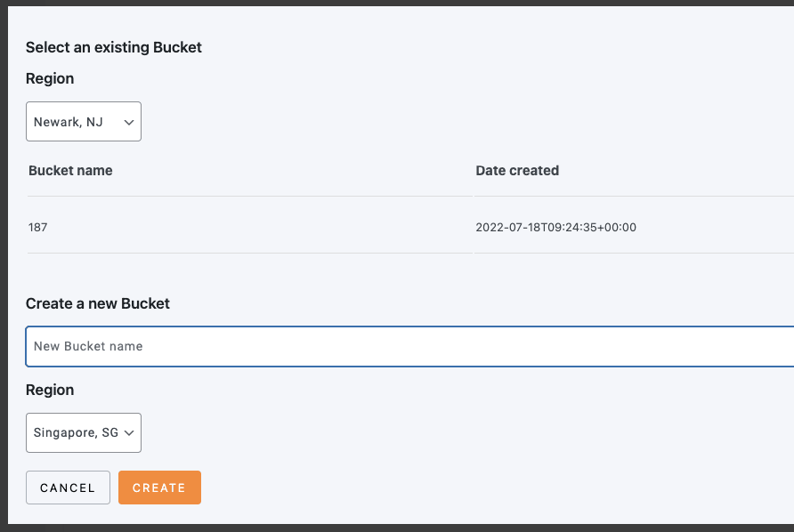The width and height of the screenshot is (794, 532).
Task: Click the Date created column header
Action: click(517, 171)
